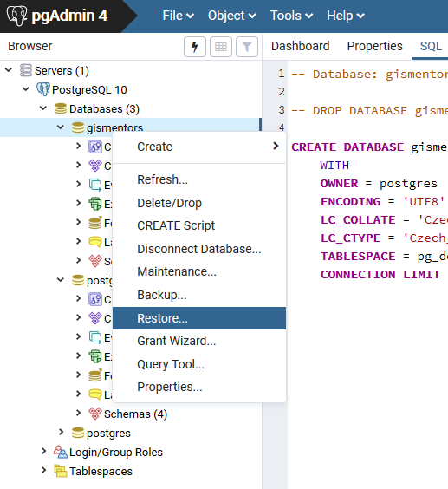Image resolution: width=448 pixels, height=489 pixels.
Task: Open Grant Wizard... from the context menu
Action: [199, 341]
